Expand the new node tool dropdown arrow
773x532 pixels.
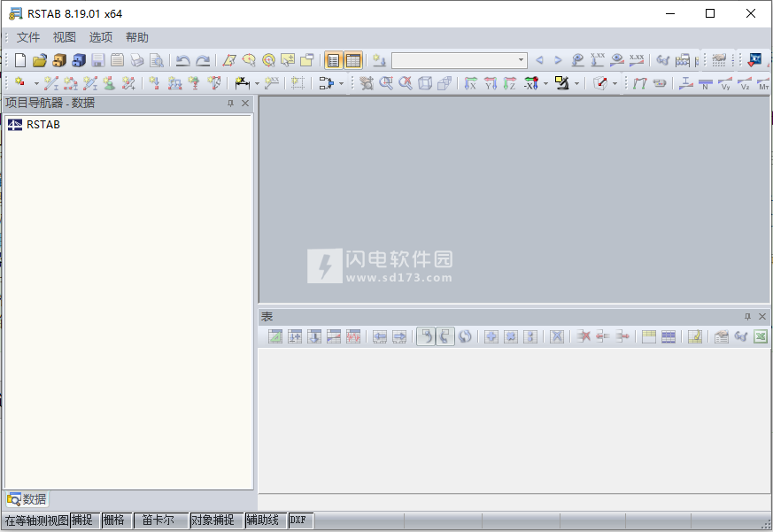tap(36, 83)
